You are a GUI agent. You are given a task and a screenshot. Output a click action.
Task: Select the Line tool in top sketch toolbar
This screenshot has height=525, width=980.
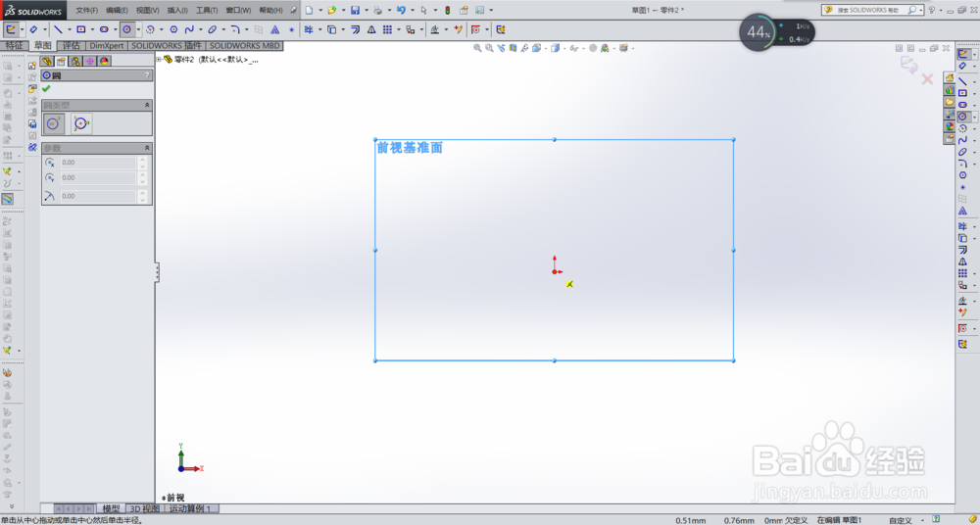pos(58,29)
